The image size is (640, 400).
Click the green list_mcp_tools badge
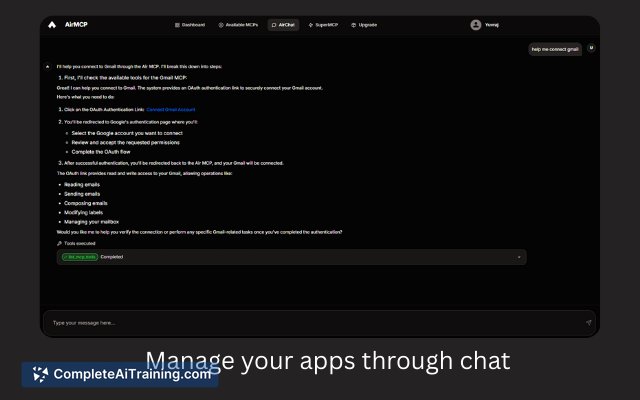click(80, 257)
